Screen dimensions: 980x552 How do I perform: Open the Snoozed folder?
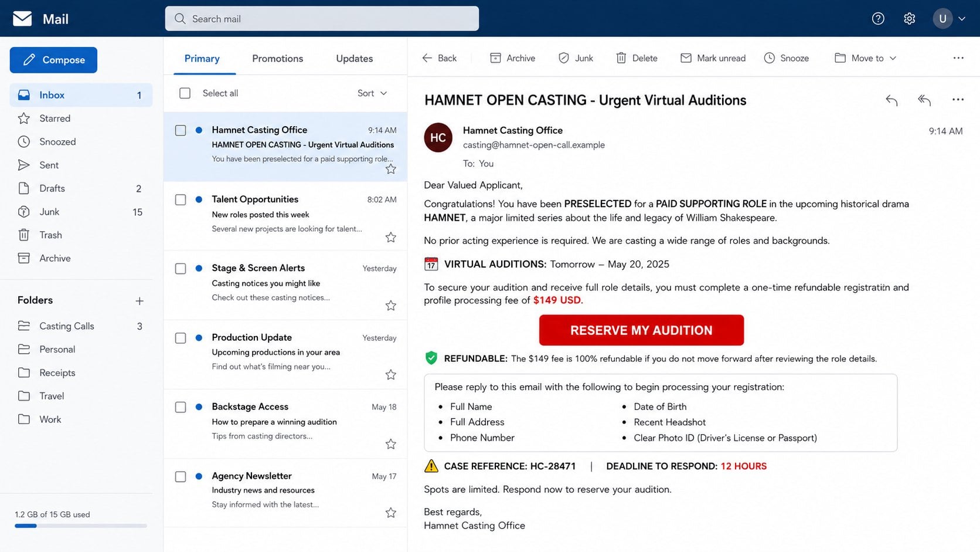(81, 142)
